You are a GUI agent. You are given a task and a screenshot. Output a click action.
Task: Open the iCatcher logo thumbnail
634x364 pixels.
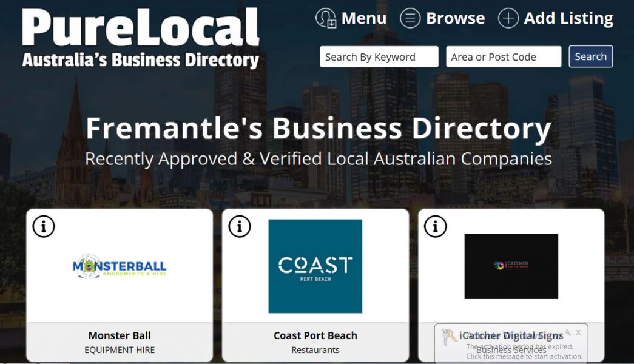[511, 266]
